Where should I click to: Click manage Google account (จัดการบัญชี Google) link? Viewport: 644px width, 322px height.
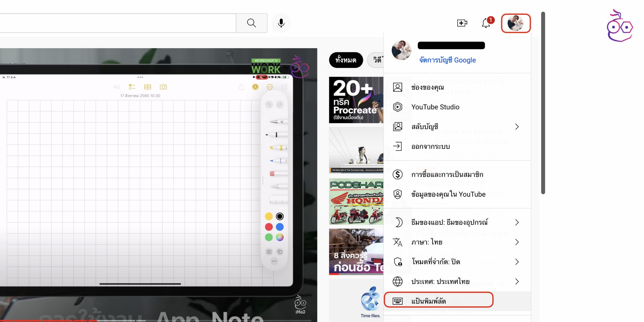447,60
